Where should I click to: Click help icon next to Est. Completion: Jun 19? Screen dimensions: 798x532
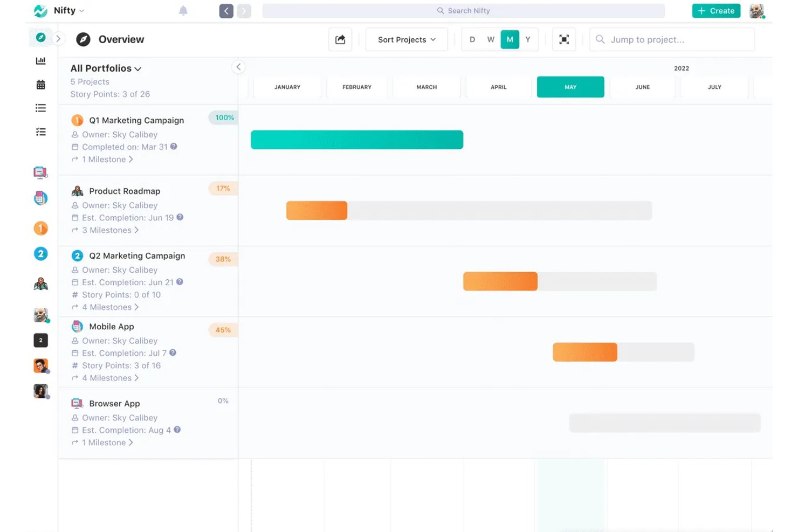(x=180, y=217)
